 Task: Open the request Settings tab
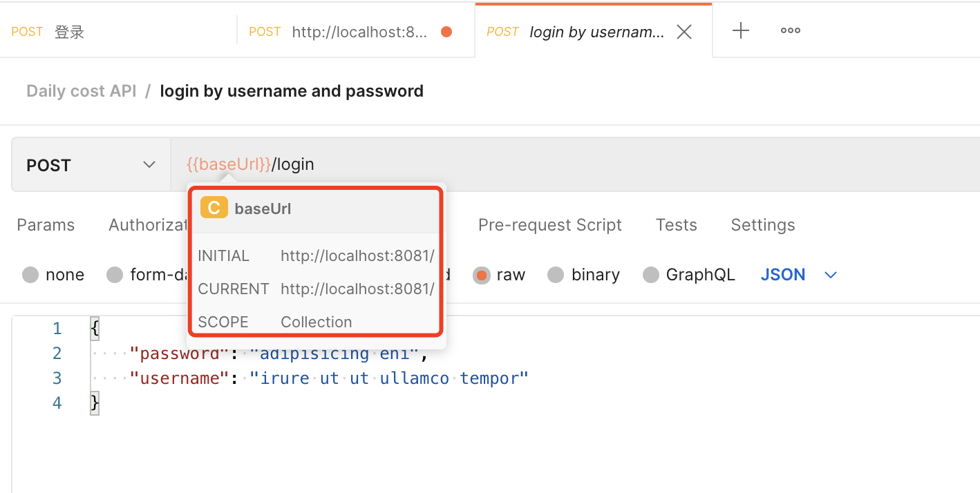coord(762,225)
